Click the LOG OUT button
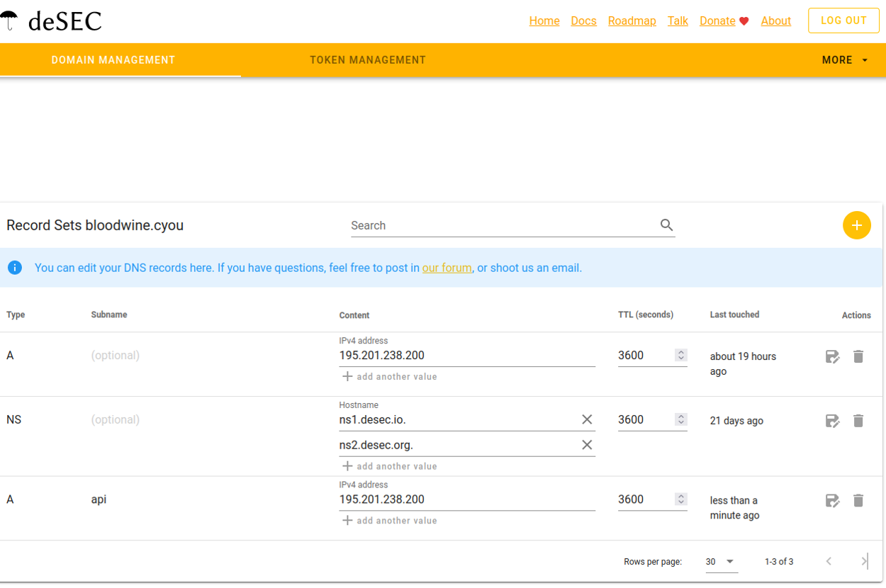886x588 pixels. [843, 21]
